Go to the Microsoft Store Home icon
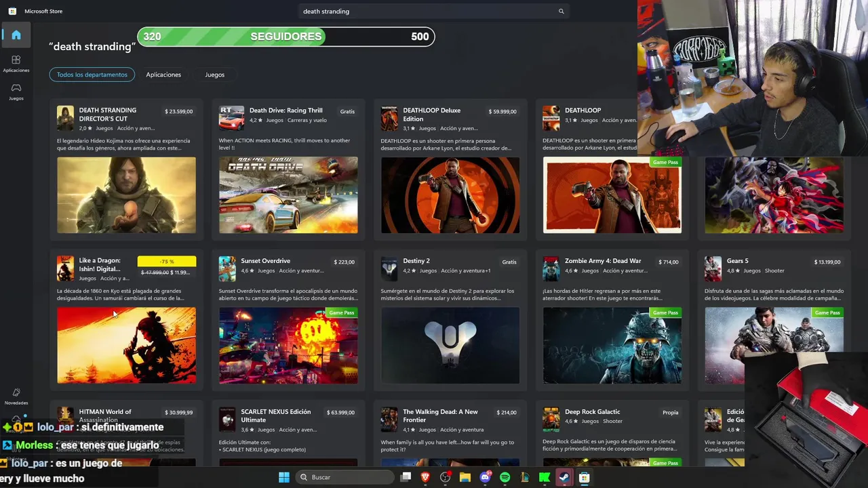868x488 pixels. pos(16,35)
